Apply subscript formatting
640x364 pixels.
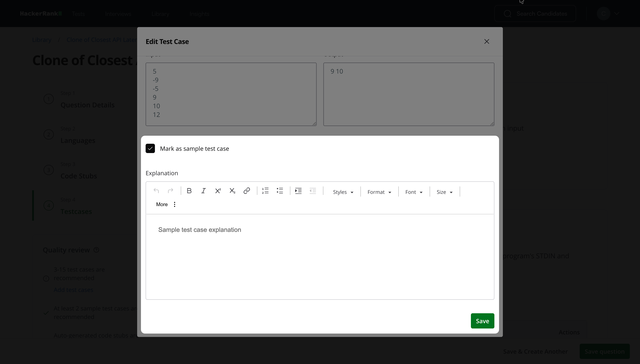(233, 191)
